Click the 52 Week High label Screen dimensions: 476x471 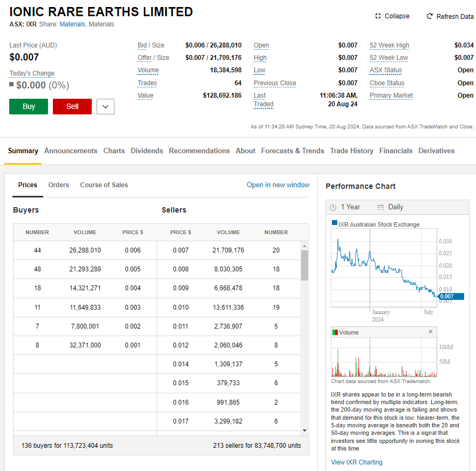pyautogui.click(x=390, y=45)
